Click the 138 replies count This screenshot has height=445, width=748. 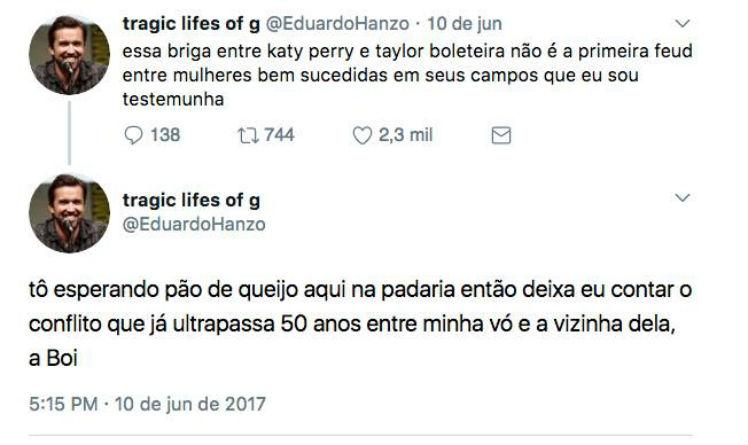tap(164, 135)
